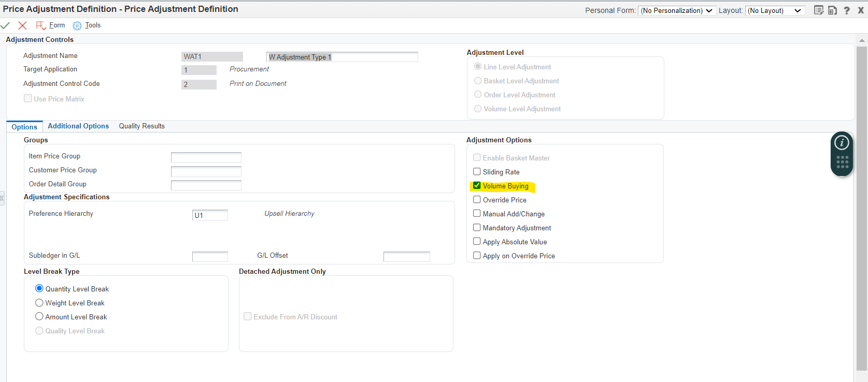This screenshot has height=382, width=868.
Task: Select Amount Level Break radio button
Action: point(39,316)
